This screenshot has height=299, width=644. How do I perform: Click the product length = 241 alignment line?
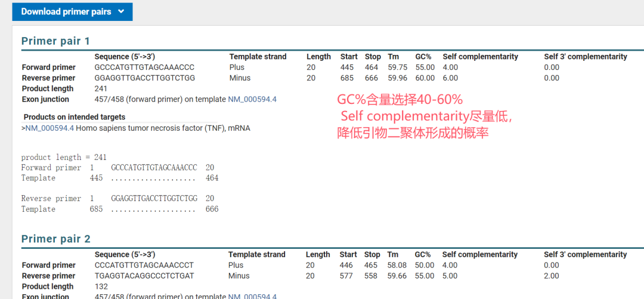[64, 158]
